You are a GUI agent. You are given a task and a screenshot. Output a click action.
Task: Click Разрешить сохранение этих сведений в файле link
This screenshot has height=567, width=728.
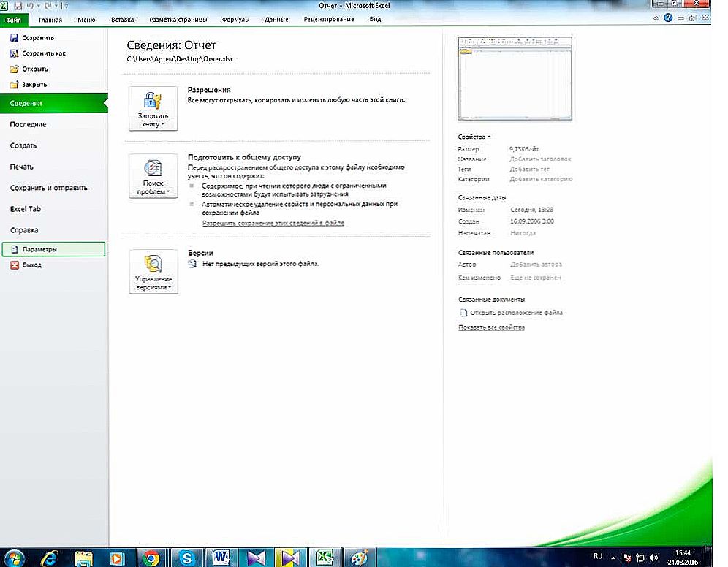273,223
